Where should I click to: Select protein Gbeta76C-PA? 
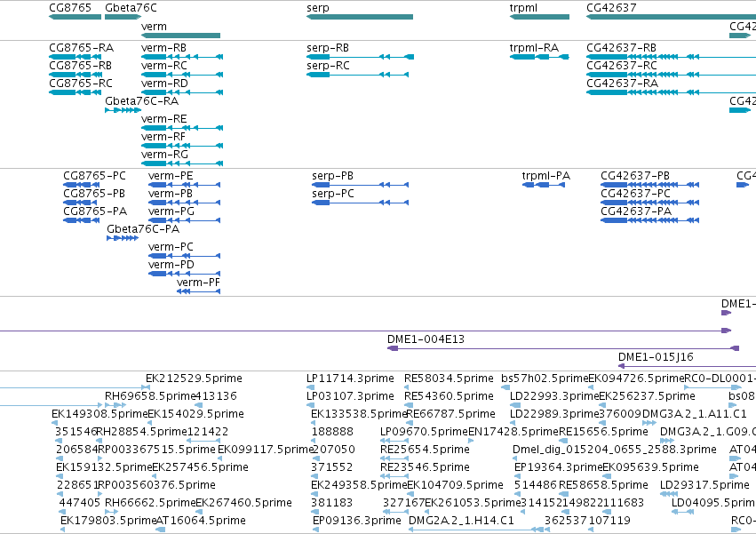(123, 238)
